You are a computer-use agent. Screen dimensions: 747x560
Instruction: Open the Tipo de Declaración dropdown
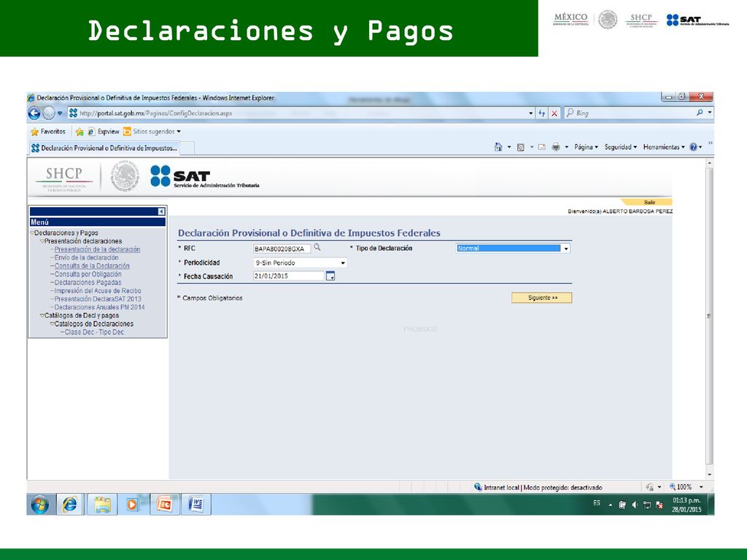(566, 249)
